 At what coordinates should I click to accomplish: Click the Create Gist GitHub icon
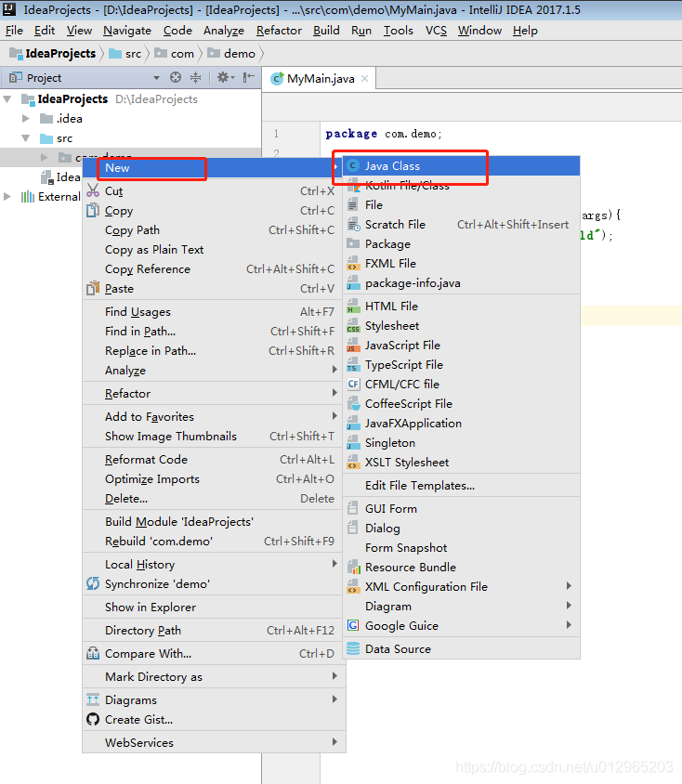coord(93,720)
